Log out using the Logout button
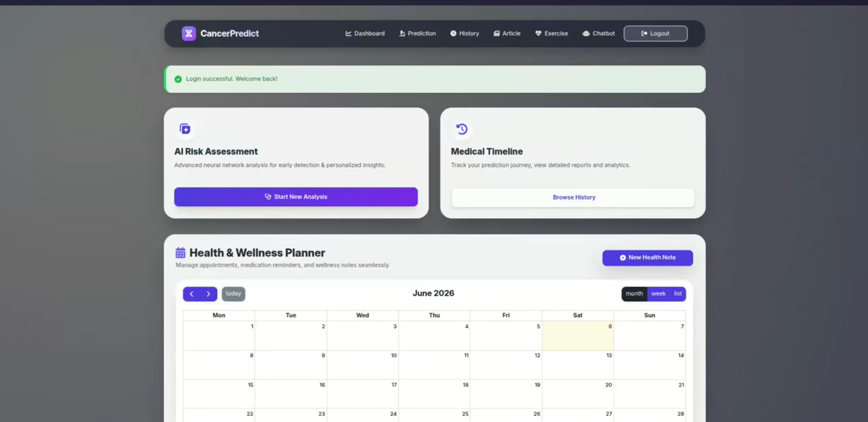Viewport: 868px width, 422px height. pos(655,33)
